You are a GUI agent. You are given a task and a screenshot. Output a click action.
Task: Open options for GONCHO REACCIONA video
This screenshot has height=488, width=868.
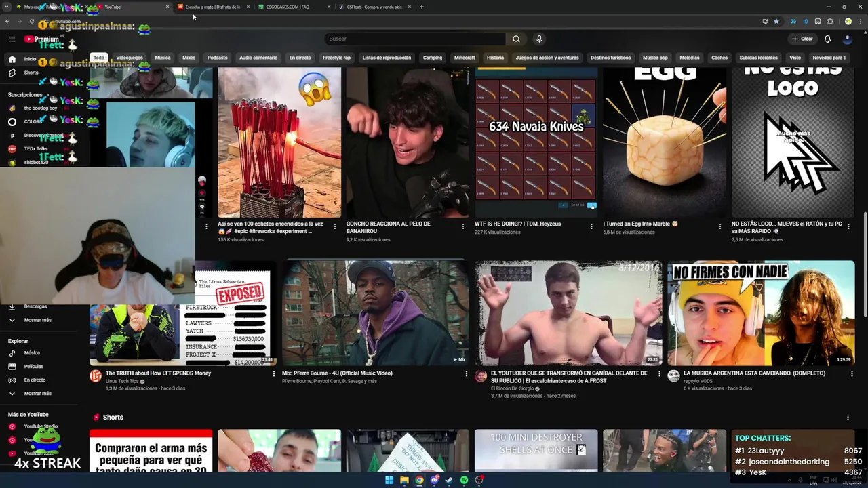click(x=463, y=226)
